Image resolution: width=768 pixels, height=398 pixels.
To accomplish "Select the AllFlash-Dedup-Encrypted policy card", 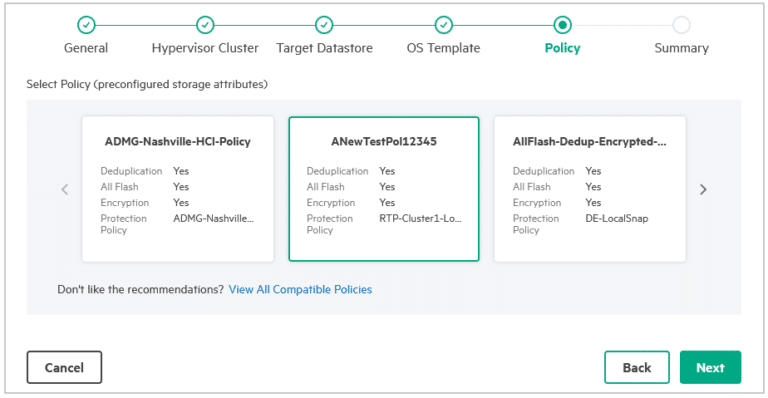I will [x=590, y=189].
